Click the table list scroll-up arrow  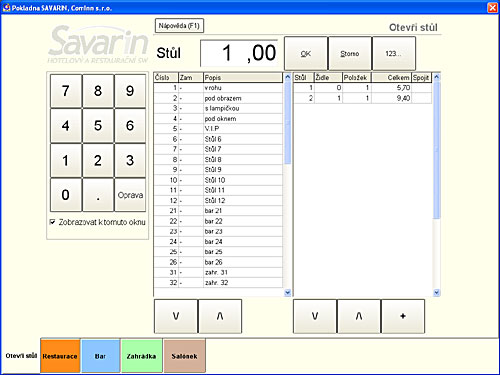pos(288,77)
